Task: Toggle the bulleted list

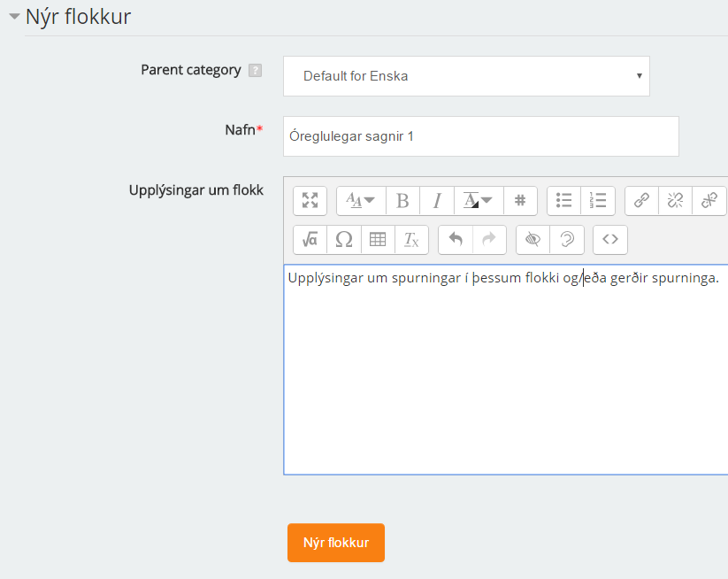Action: coord(563,201)
